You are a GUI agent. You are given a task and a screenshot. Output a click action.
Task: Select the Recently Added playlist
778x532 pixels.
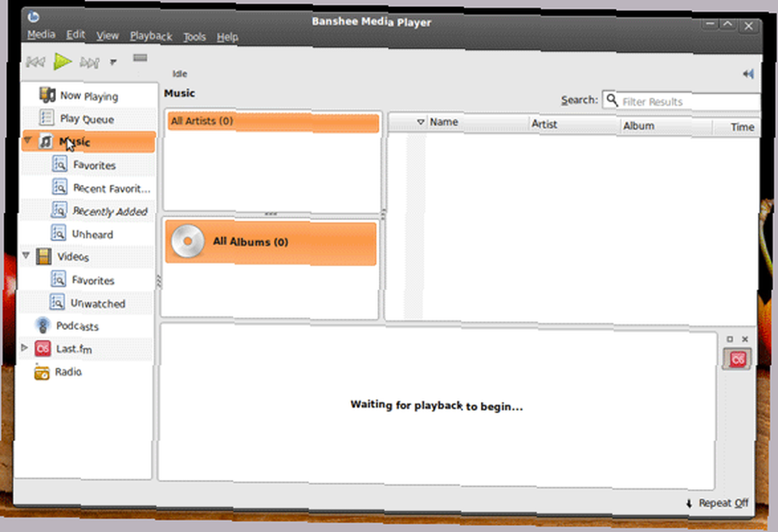click(110, 212)
